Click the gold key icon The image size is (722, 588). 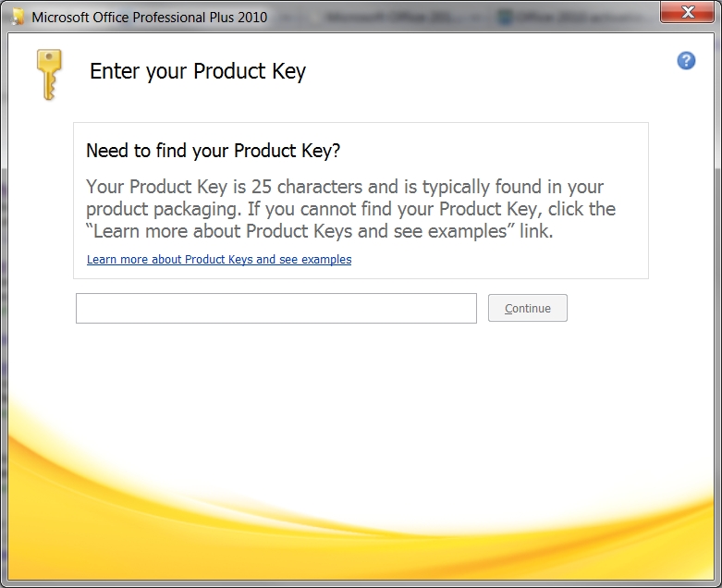click(48, 73)
